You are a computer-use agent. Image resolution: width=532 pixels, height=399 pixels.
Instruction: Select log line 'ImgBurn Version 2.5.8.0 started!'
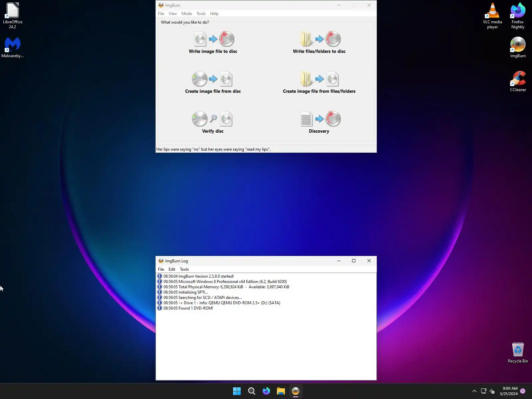click(x=199, y=276)
